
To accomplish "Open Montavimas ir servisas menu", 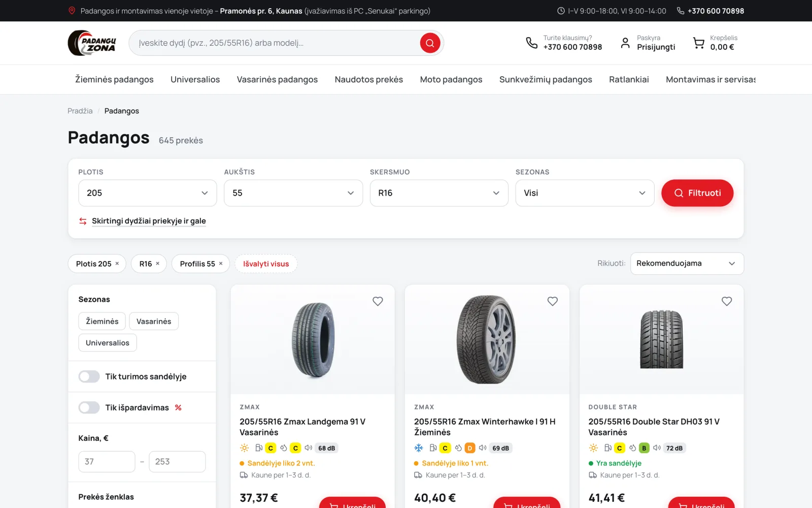I will [x=710, y=79].
